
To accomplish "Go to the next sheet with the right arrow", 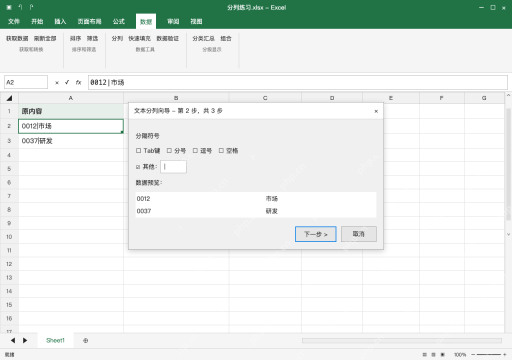I will pyautogui.click(x=25, y=340).
